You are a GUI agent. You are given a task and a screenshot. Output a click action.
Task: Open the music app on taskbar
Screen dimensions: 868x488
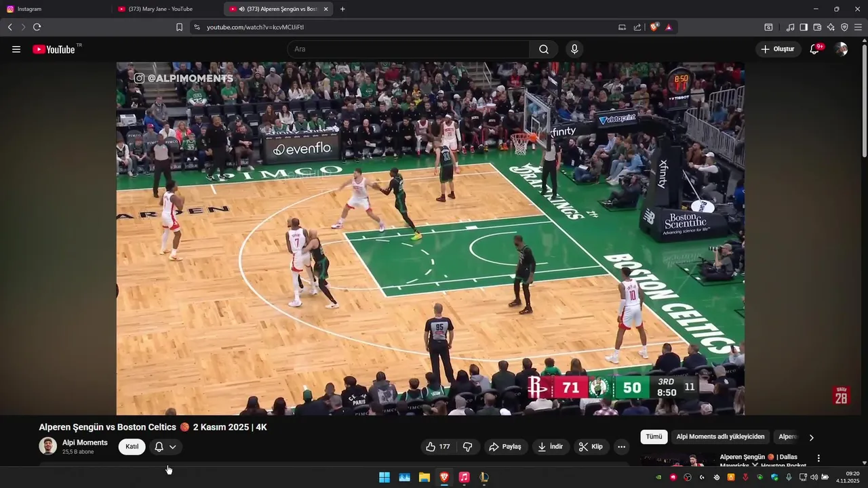464,477
